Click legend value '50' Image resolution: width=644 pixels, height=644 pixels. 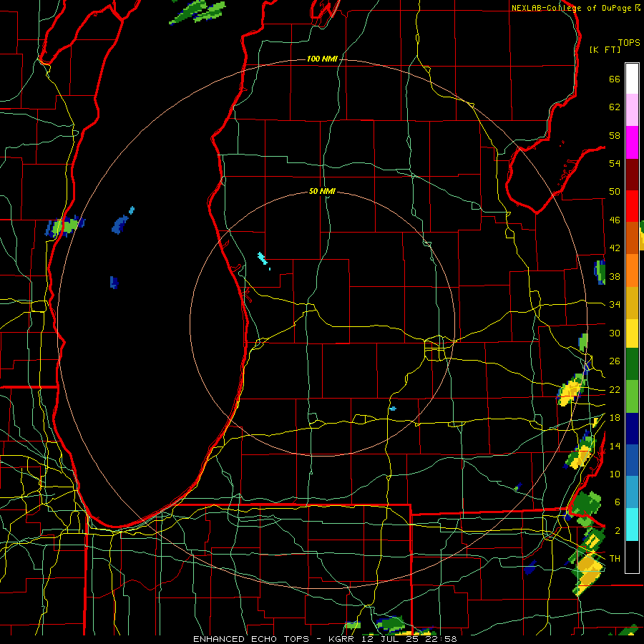[x=615, y=192]
